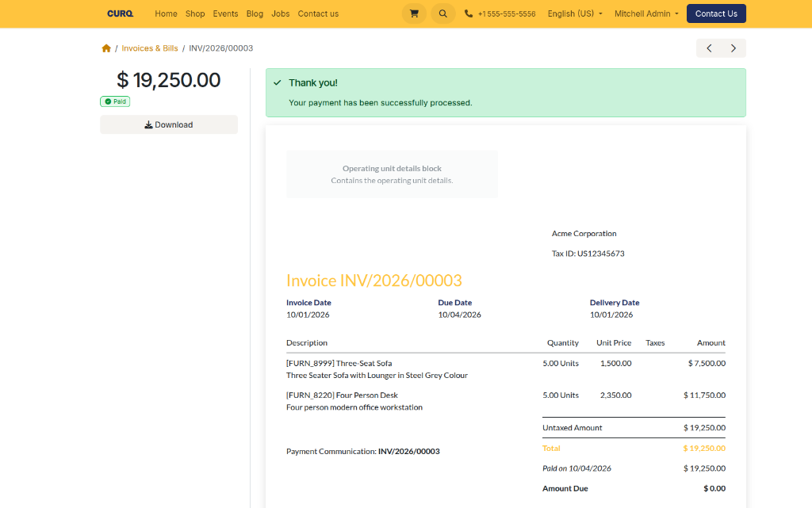The width and height of the screenshot is (812, 508).
Task: Click the orange Total label
Action: [x=551, y=448]
